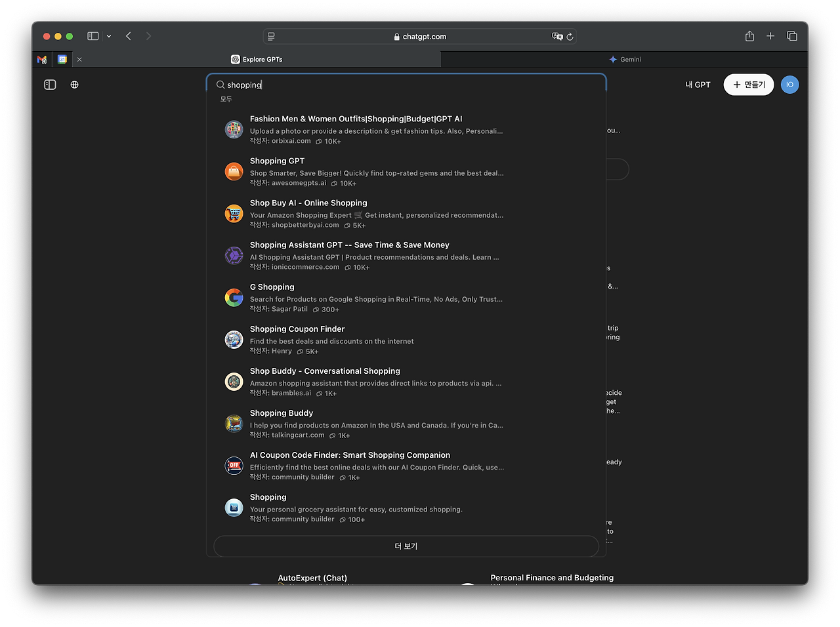Click "Find the best deals and discounts" description
Viewport: 840px width, 627px height.
point(332,341)
